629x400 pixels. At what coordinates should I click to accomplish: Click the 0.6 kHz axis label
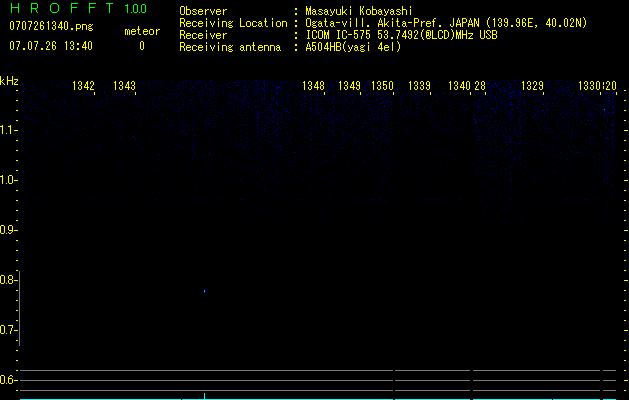pyautogui.click(x=8, y=380)
